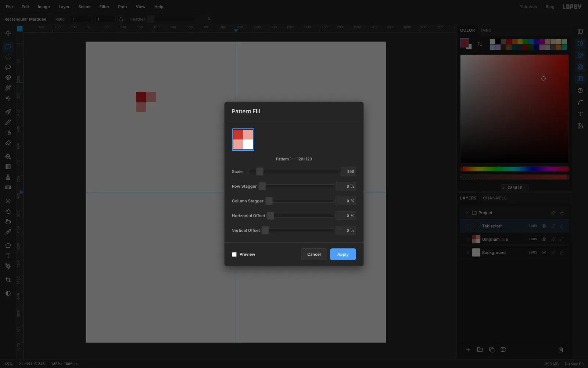Switch to the Channels tab
This screenshot has width=588, height=368.
(495, 198)
